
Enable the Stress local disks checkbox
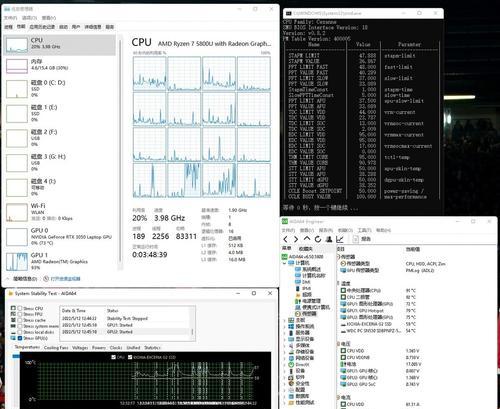pyautogui.click(x=20, y=332)
